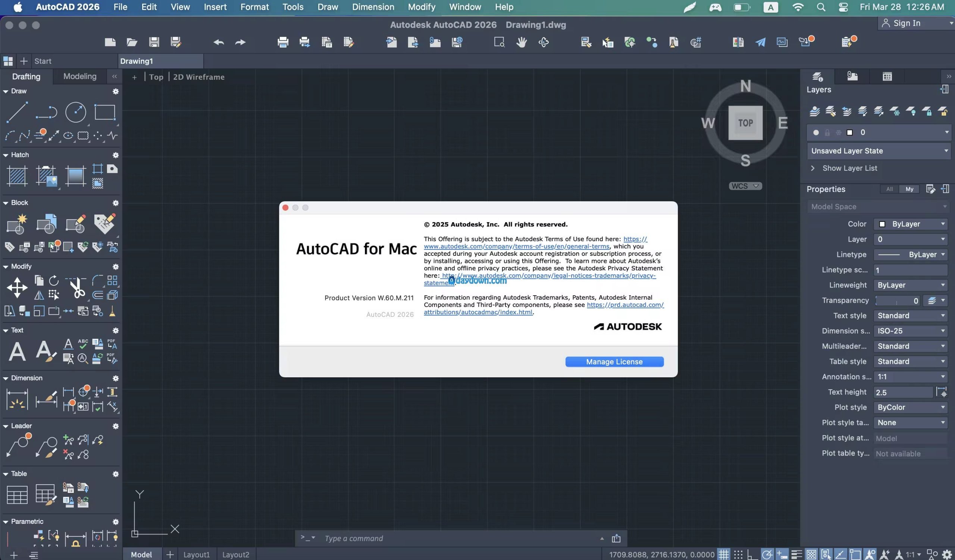Screen dimensions: 955x560
Task: Open the Dimension style ISO-25 dropdown
Action: 911,331
